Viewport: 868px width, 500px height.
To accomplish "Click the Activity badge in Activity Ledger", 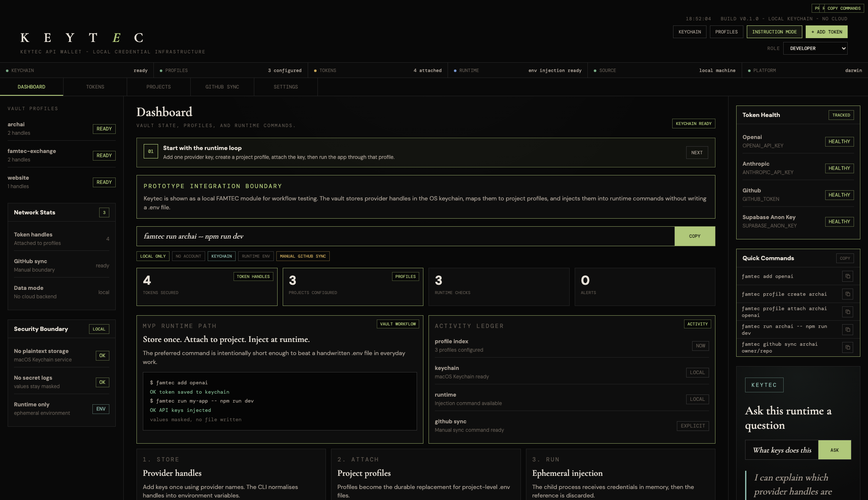I will tap(698, 324).
